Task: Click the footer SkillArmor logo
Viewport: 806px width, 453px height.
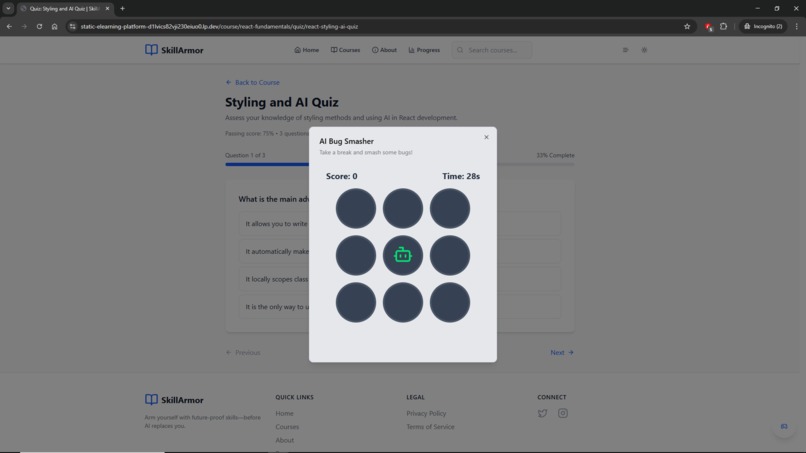Action: 174,400
